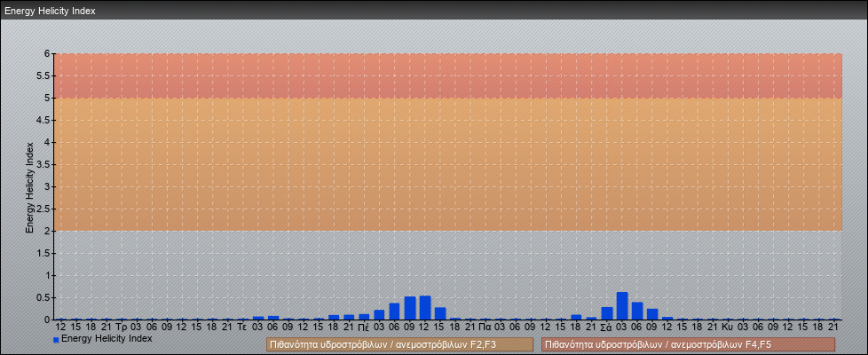The image size is (868, 355).
Task: Click the bar at 09 following Πέ
Action: 410,308
